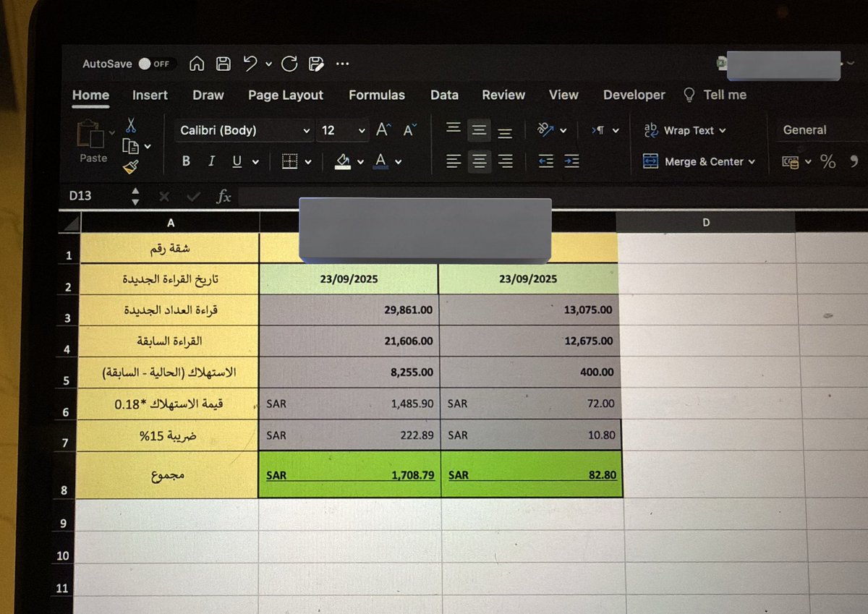Toggle Italic formatting
The height and width of the screenshot is (614, 868).
click(211, 161)
